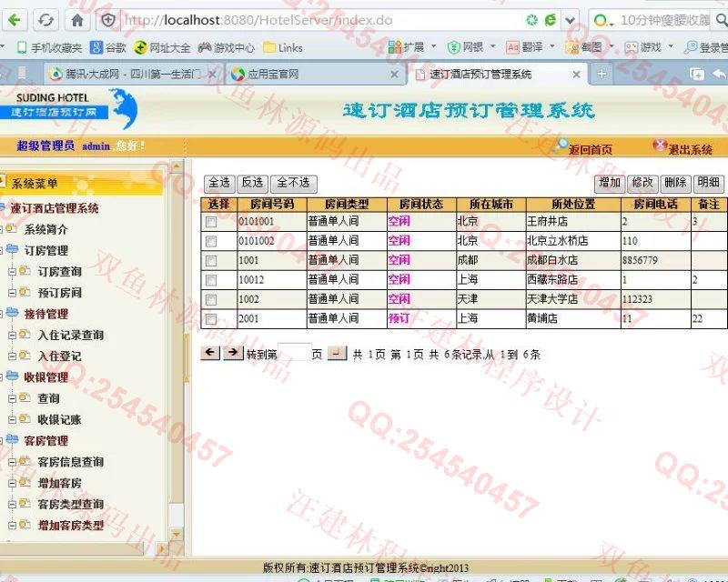Image resolution: width=728 pixels, height=582 pixels.
Task: Open 订房查询 in the menu tree
Action: (x=59, y=272)
